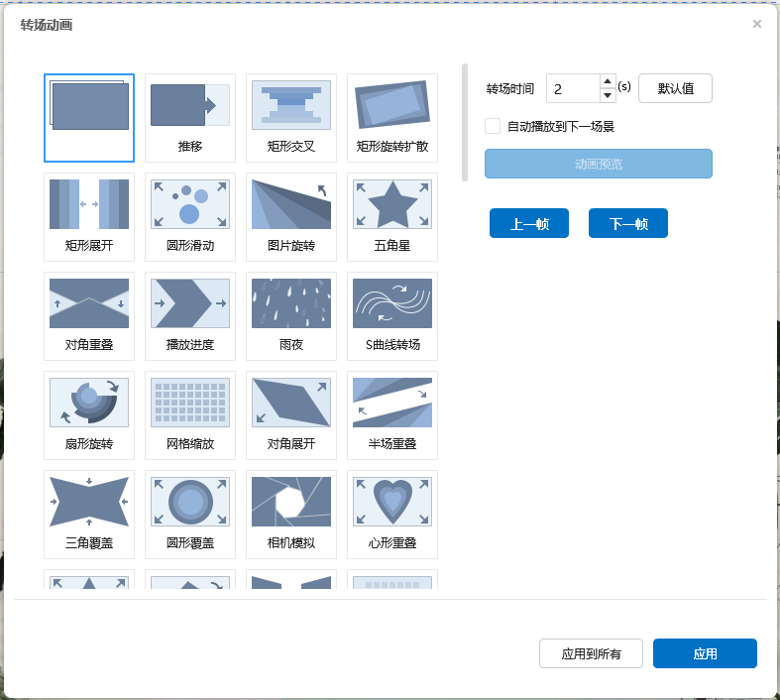Screen dimensions: 780x700
Task: Pick the 心形重叠 heart transition
Action: click(x=392, y=514)
